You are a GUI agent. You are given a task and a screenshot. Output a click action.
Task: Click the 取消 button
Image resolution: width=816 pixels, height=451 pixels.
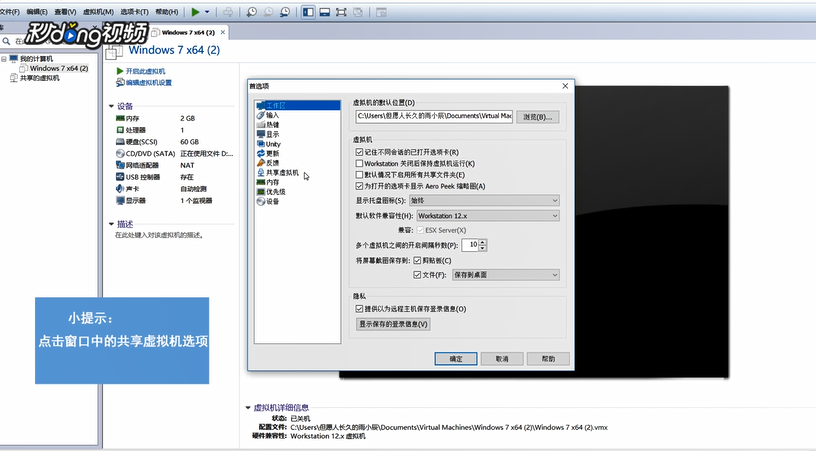(x=502, y=358)
